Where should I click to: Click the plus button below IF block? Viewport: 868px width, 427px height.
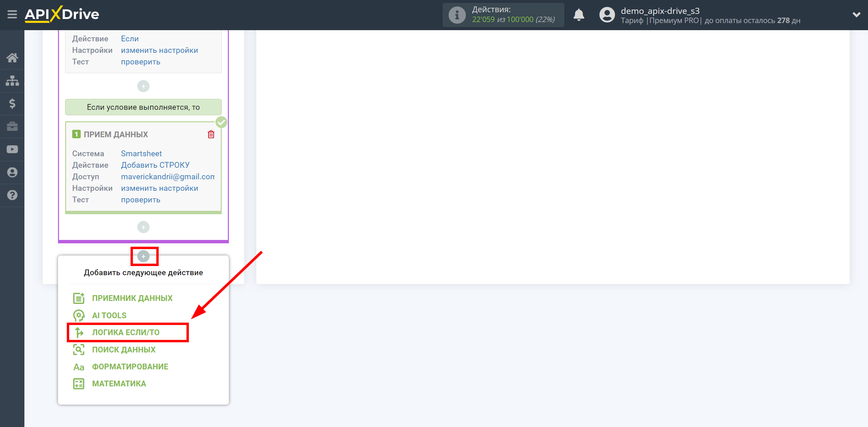tap(144, 256)
